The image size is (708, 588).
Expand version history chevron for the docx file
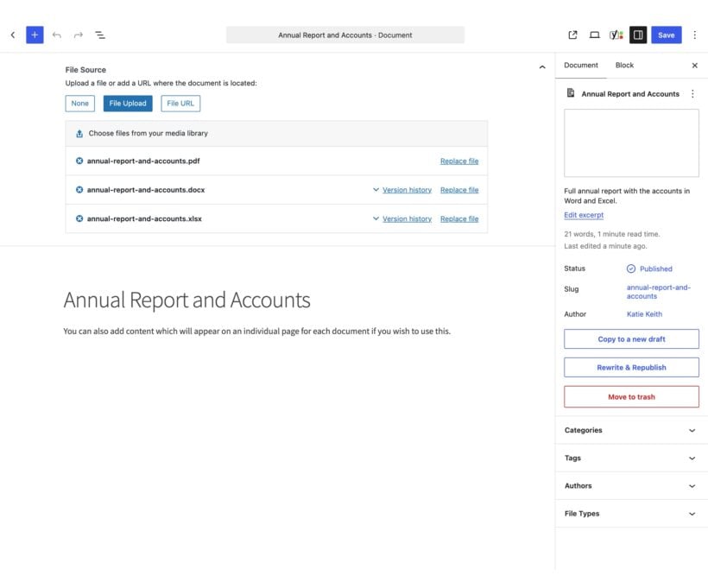pyautogui.click(x=376, y=190)
